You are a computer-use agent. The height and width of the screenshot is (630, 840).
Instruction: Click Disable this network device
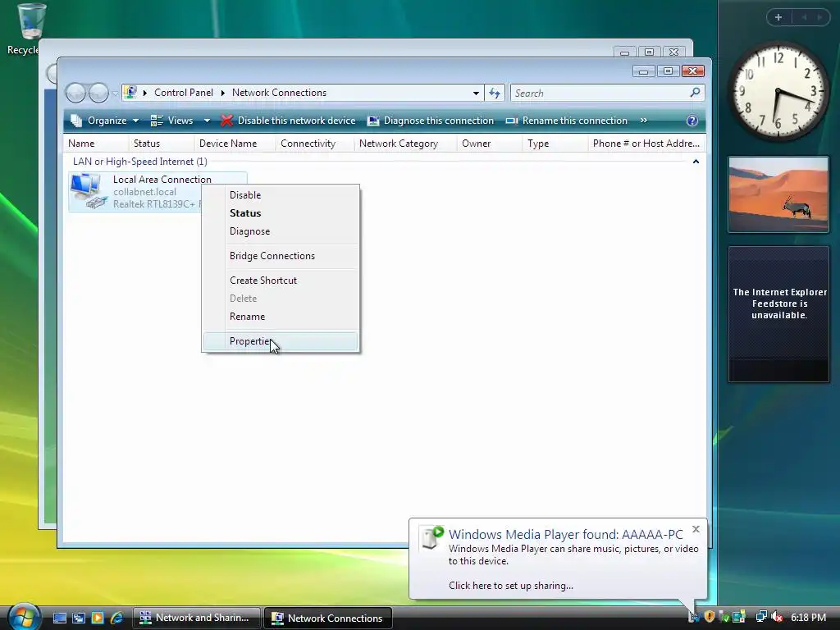[x=288, y=121]
